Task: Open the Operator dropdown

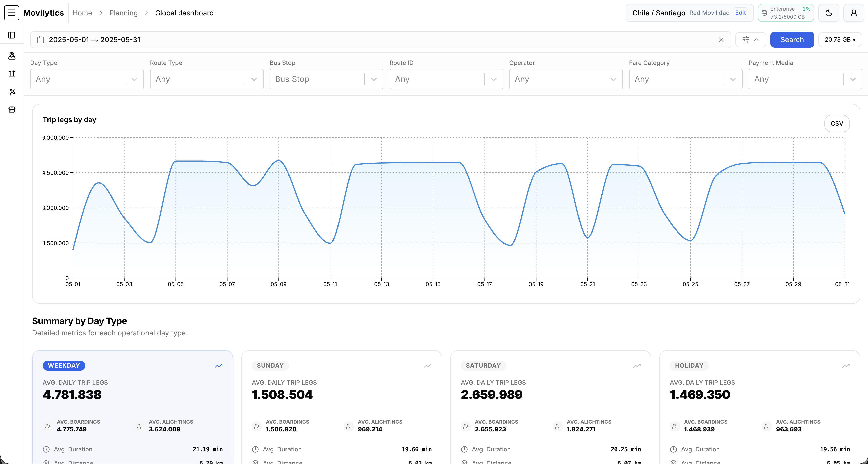Action: [566, 79]
